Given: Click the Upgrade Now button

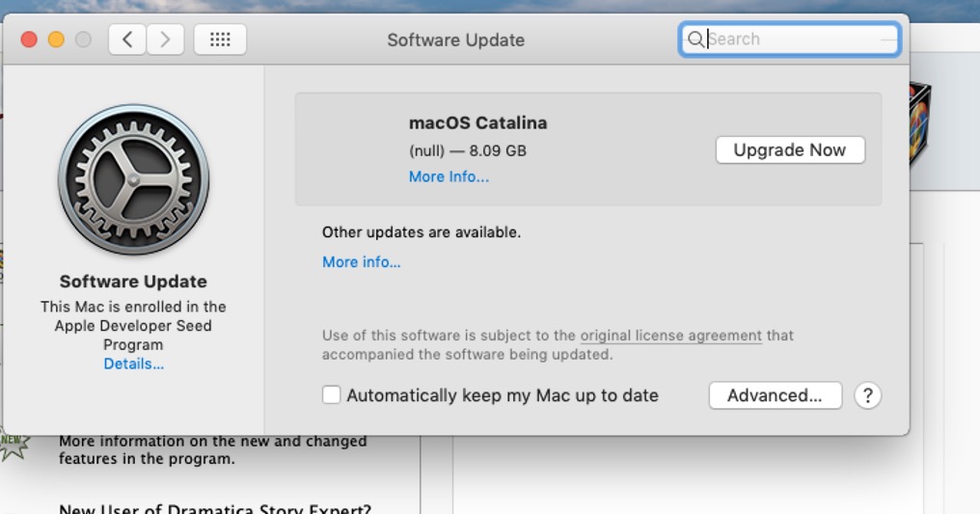Looking at the screenshot, I should point(789,150).
